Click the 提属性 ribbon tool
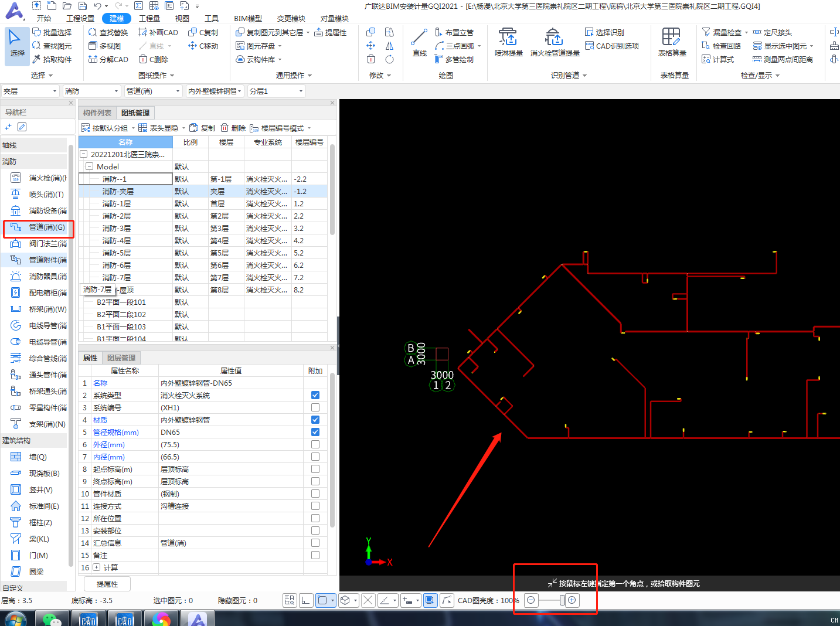 pos(331,32)
